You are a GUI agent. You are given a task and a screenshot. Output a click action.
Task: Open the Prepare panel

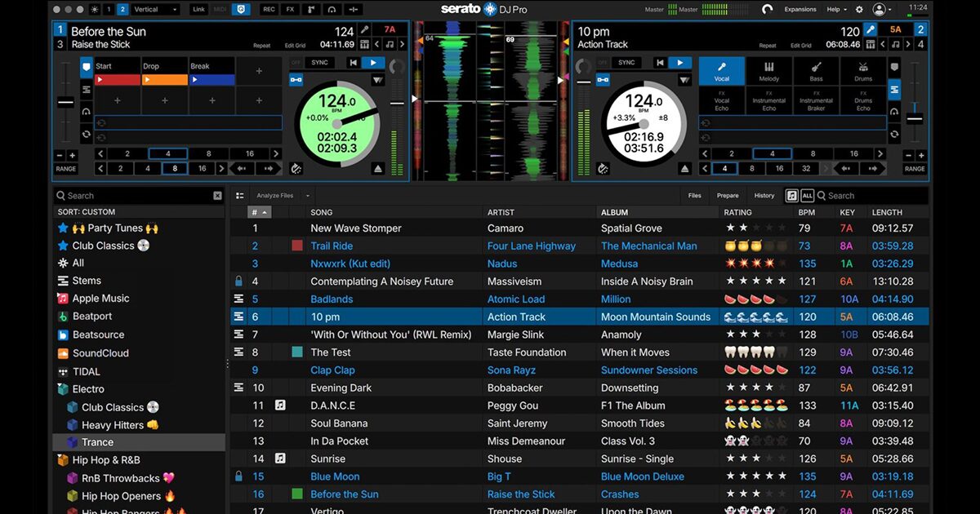click(728, 196)
